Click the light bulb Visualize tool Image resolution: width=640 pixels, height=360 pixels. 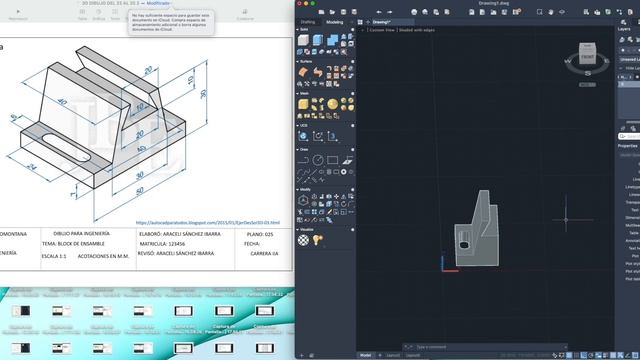coord(318,240)
